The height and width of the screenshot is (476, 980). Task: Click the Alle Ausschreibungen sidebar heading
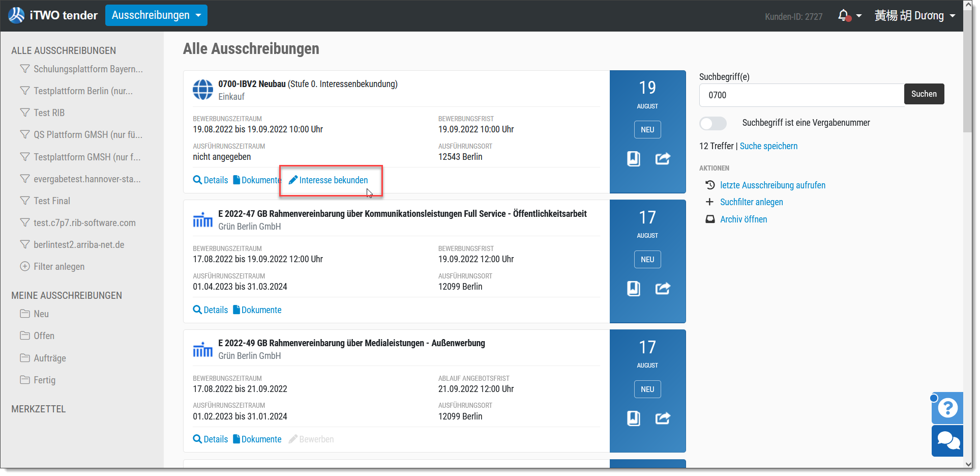tap(64, 51)
